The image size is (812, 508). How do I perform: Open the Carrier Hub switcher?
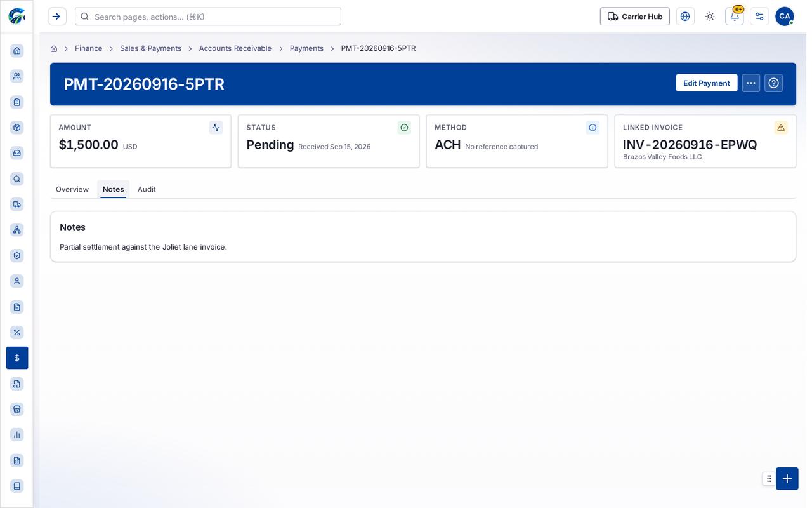[x=635, y=17]
